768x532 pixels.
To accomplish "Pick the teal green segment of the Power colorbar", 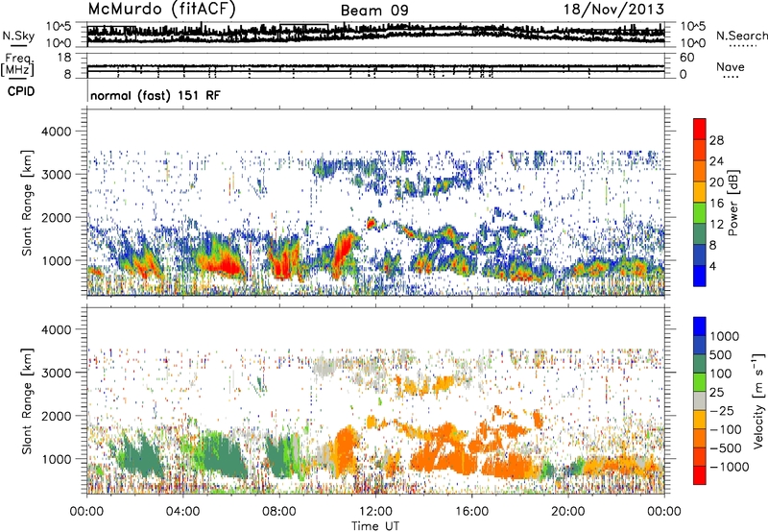I will [x=700, y=233].
